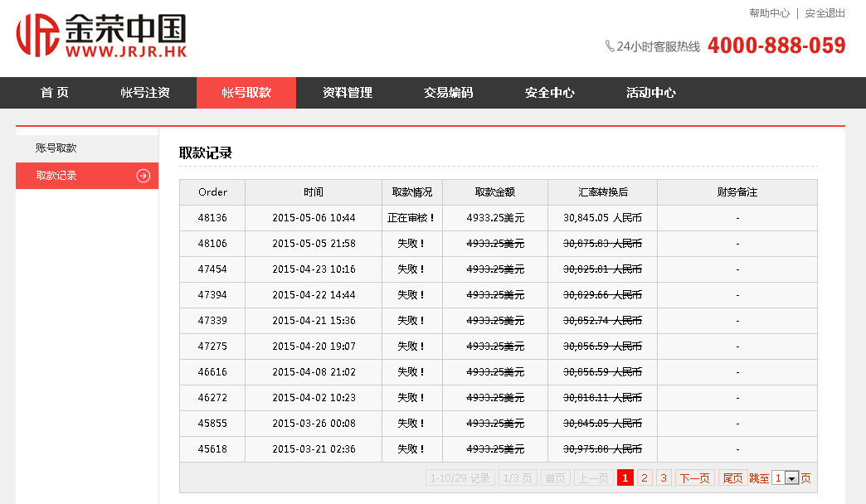Open the 安全中心 menu item
866x504 pixels.
pyautogui.click(x=549, y=93)
